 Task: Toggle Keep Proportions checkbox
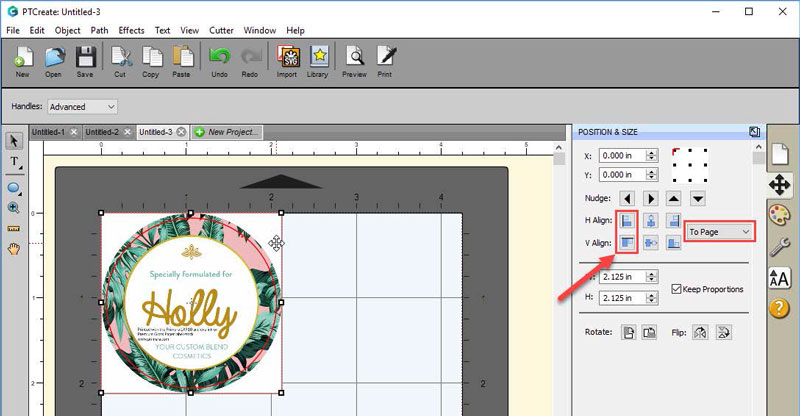(677, 289)
